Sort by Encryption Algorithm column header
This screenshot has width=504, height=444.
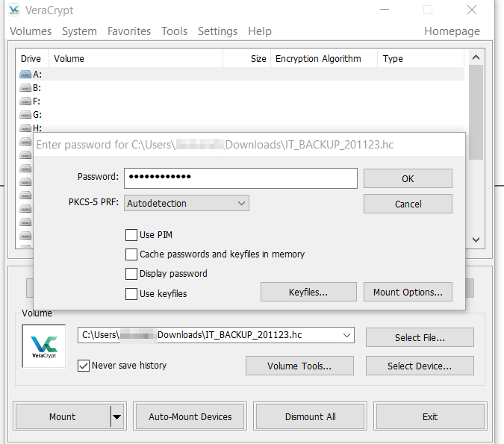324,58
